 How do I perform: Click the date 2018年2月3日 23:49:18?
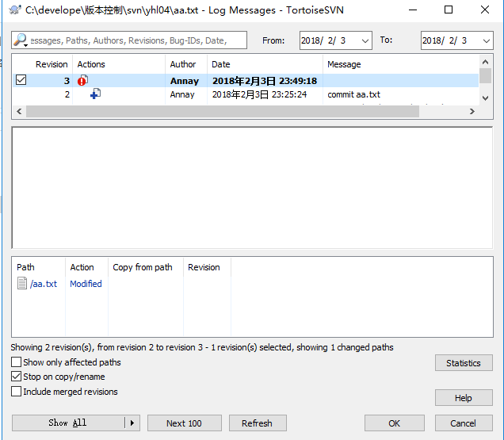[265, 81]
